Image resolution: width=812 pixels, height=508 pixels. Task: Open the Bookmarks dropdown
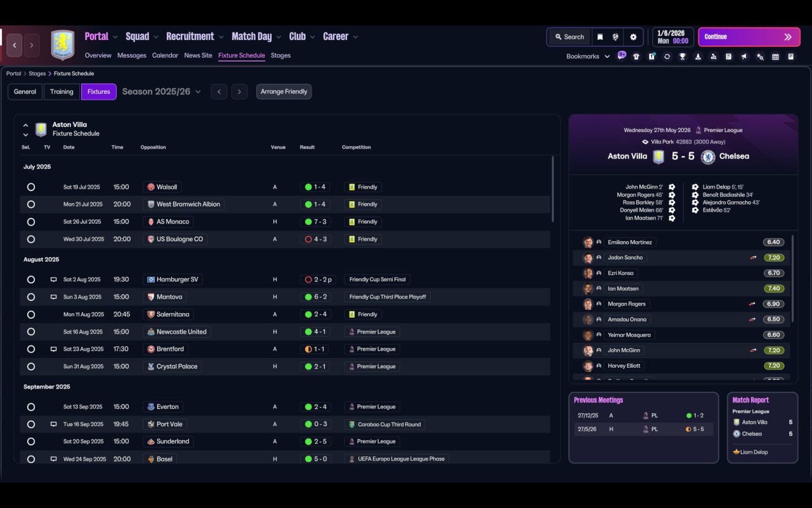click(x=588, y=57)
